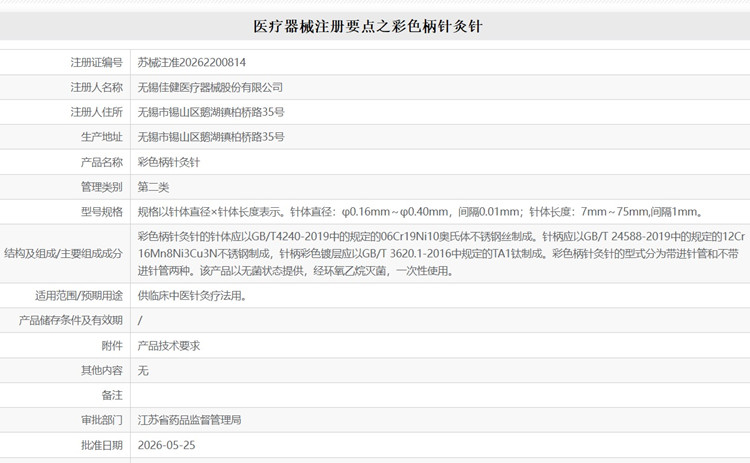Click the 注册证编号 row label
This screenshot has width=750, height=463.
[97, 62]
